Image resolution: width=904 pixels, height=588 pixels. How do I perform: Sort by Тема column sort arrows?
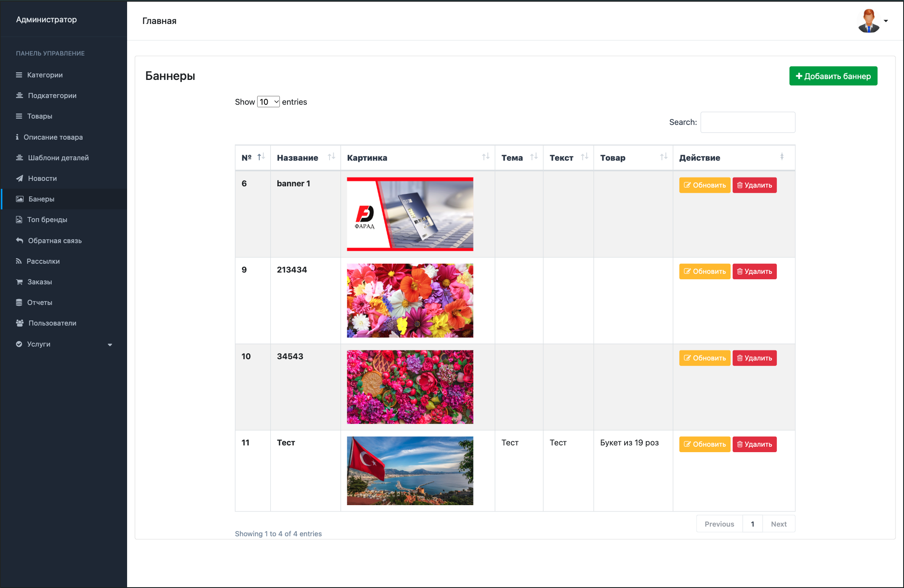534,157
